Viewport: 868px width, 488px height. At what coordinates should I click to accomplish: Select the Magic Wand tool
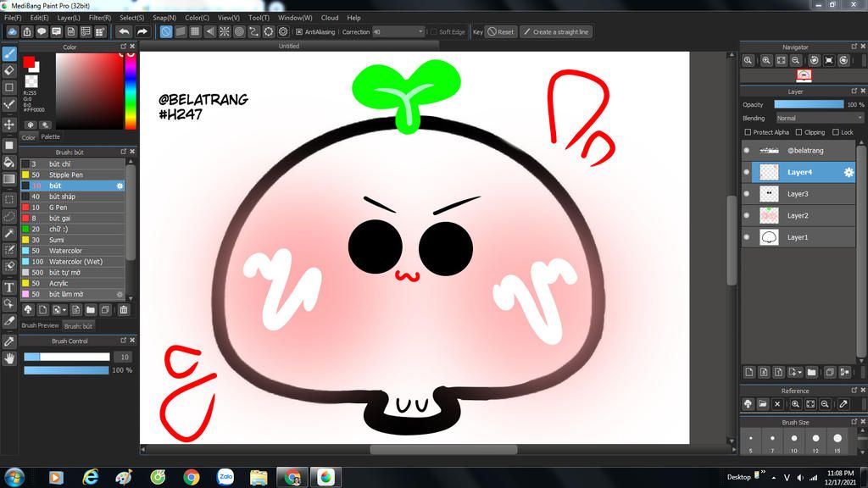[9, 234]
